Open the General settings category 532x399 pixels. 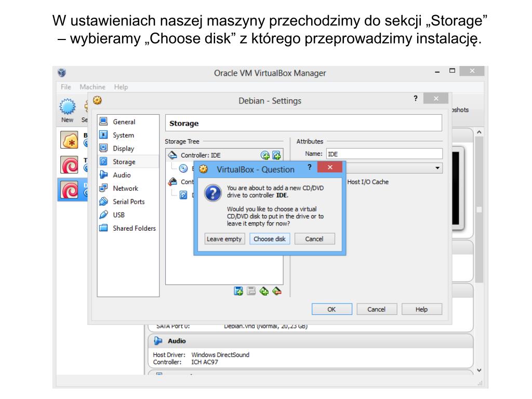pos(128,122)
